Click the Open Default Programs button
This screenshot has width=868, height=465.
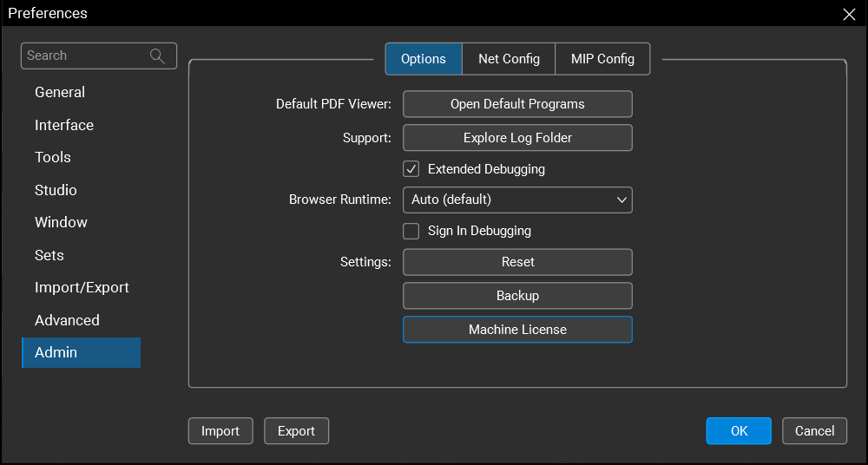(x=517, y=104)
